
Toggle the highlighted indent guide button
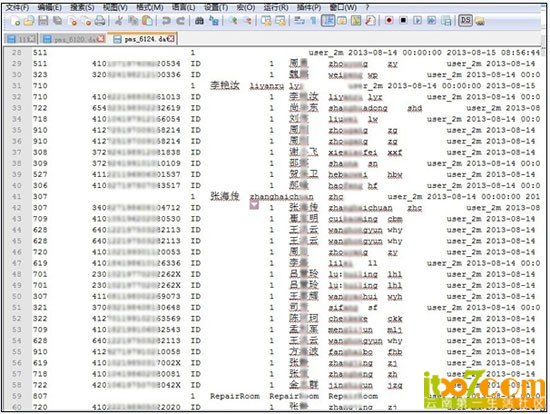328,21
